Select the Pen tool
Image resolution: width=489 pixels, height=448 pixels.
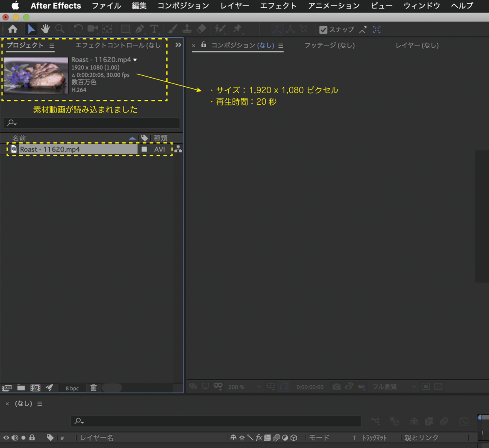[x=140, y=29]
